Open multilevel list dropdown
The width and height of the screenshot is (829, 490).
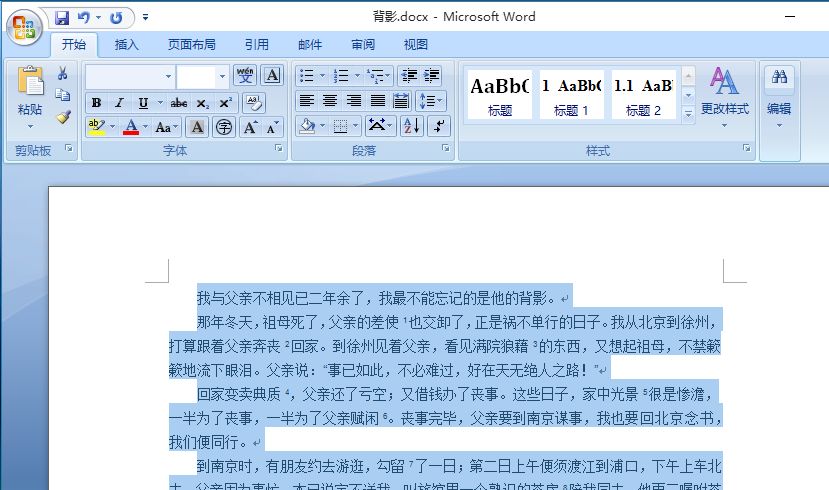[x=388, y=76]
